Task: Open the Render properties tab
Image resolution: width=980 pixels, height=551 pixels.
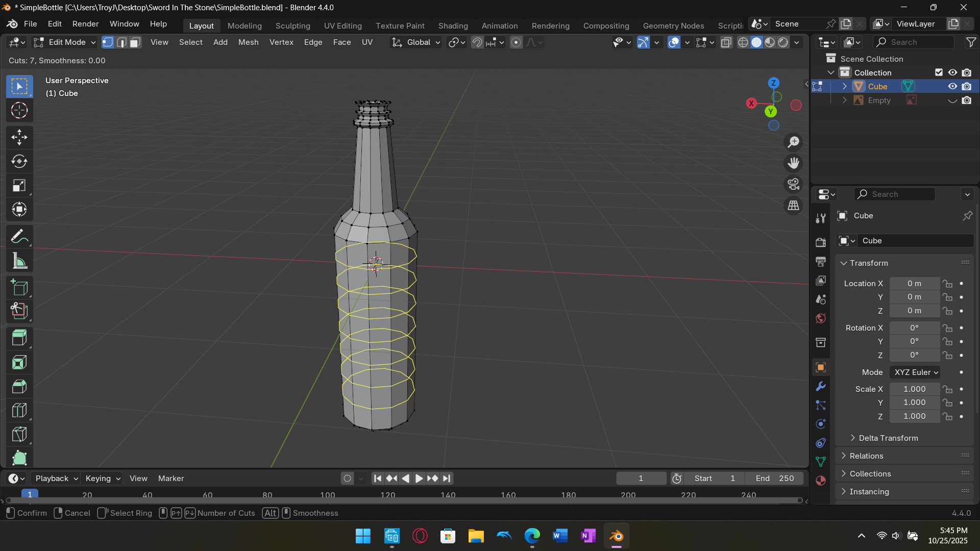Action: pos(821,242)
